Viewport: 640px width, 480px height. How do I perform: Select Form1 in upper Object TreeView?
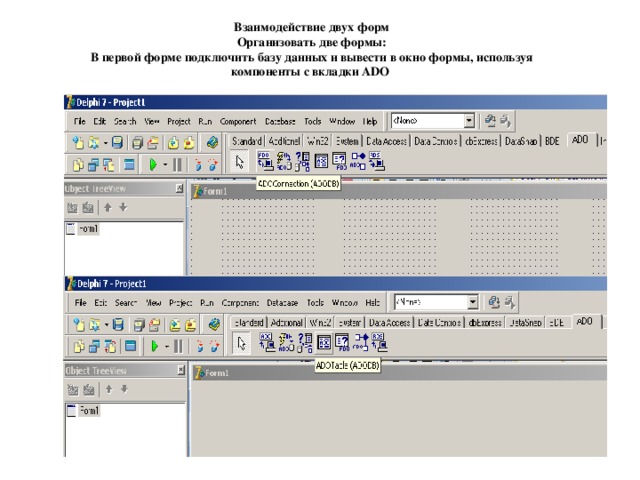[x=89, y=229]
